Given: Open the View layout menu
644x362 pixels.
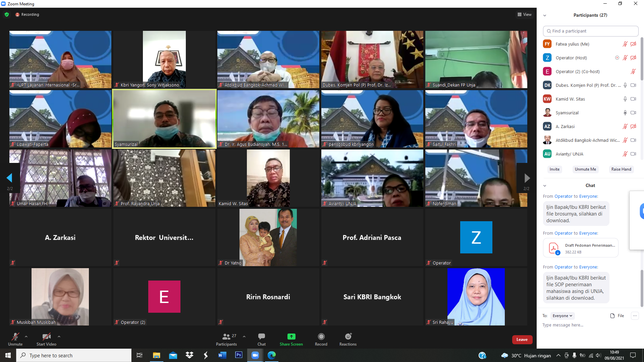Looking at the screenshot, I should pyautogui.click(x=524, y=14).
